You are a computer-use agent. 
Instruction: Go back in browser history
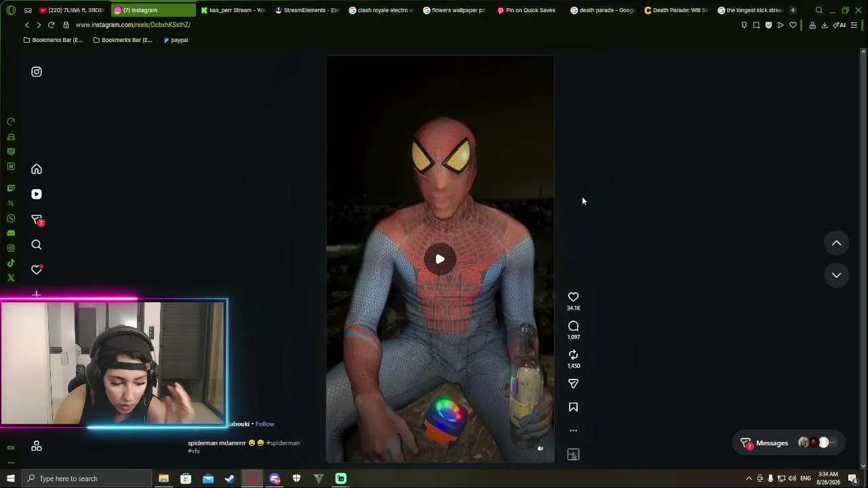tap(27, 25)
